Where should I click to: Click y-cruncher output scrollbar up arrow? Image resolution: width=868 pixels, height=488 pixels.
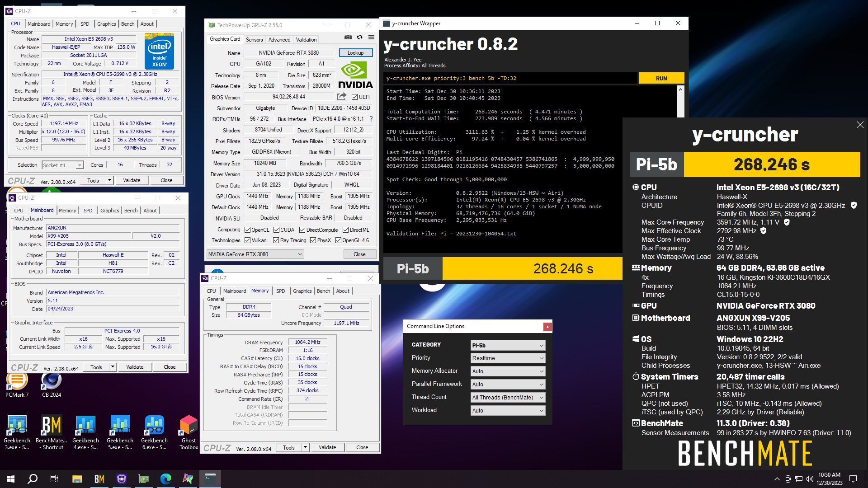point(680,90)
